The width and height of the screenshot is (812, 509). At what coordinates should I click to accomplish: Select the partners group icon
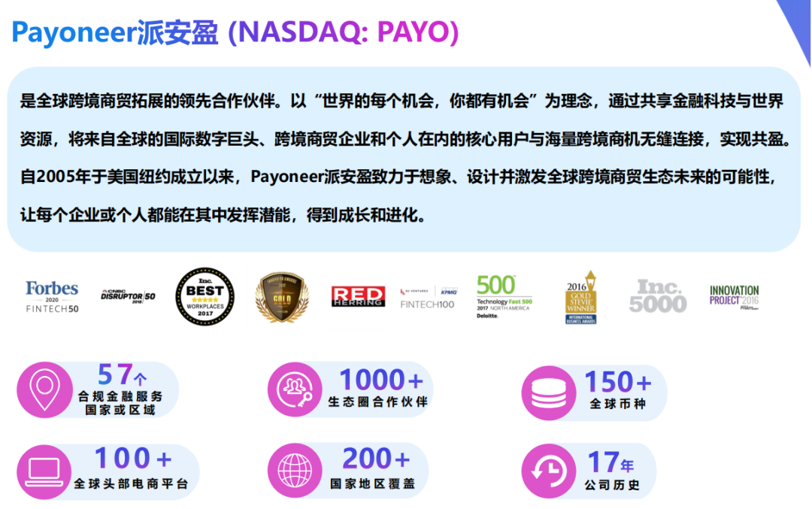(x=295, y=389)
